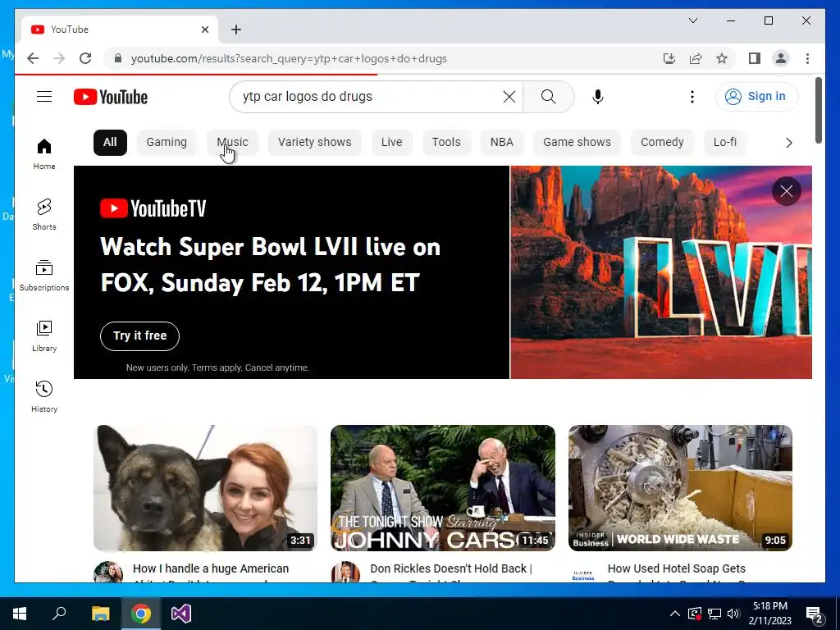Viewport: 840px width, 630px height.
Task: Dismiss the YouTube TV Super Bowl banner
Action: [786, 191]
